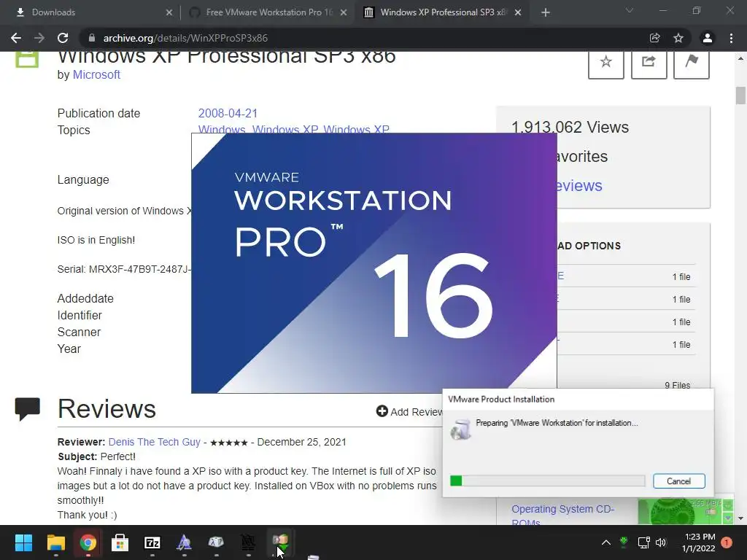The height and width of the screenshot is (560, 747).
Task: Click the 'Addeddate' label
Action: click(x=85, y=298)
